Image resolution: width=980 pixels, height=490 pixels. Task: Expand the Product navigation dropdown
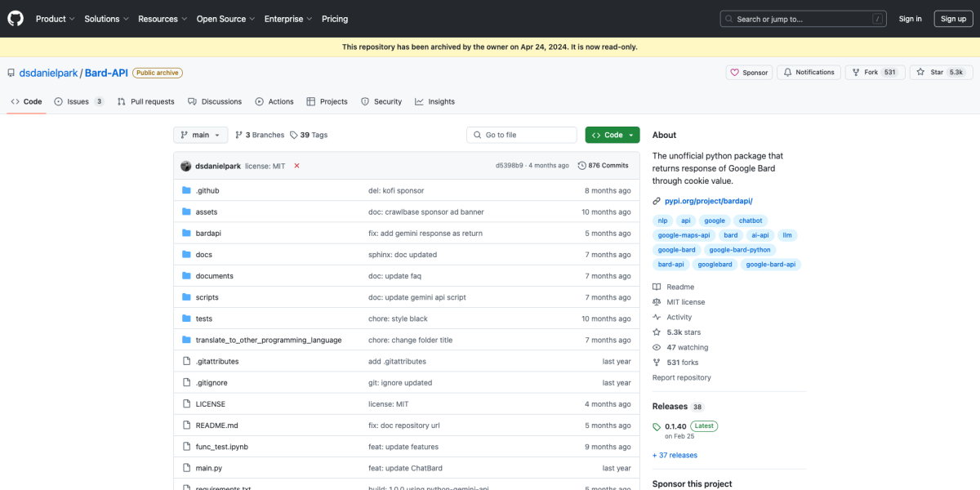(x=55, y=18)
